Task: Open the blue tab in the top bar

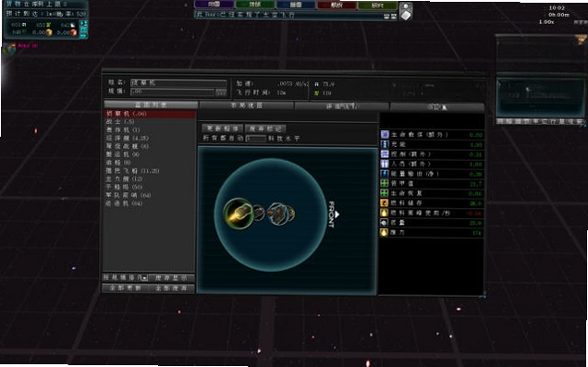Action: pos(296,5)
